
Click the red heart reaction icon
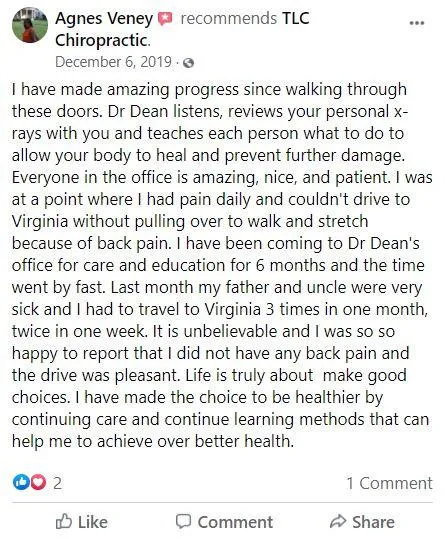pyautogui.click(x=38, y=482)
